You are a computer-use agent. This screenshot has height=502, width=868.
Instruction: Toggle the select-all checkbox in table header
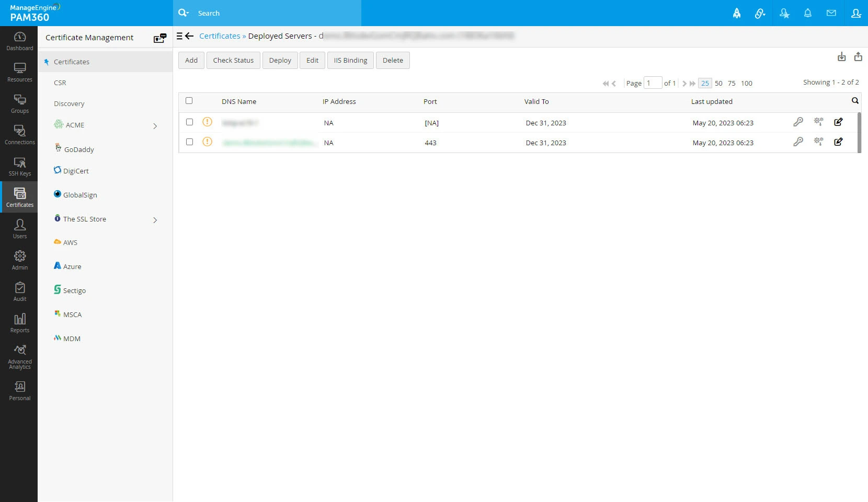click(189, 101)
